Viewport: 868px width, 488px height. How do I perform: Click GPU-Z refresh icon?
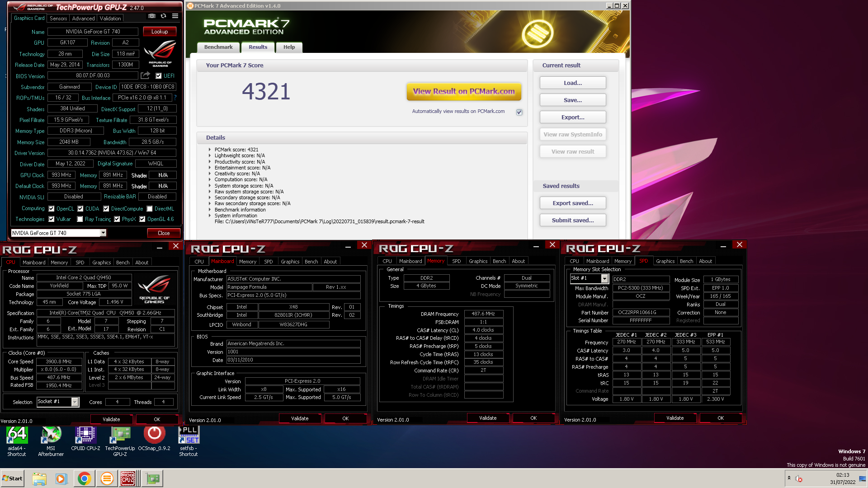(x=163, y=16)
